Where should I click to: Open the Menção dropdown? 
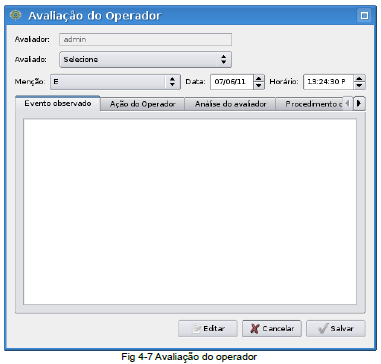coord(115,82)
